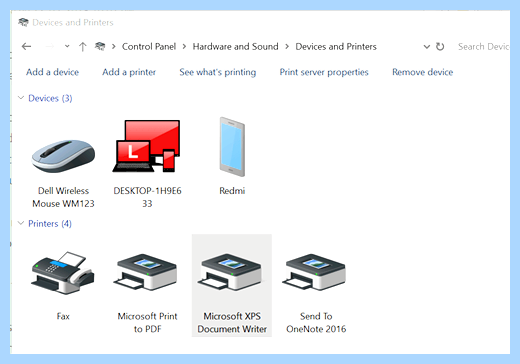This screenshot has height=364, width=520.
Task: Click See what's printing
Action: click(218, 72)
